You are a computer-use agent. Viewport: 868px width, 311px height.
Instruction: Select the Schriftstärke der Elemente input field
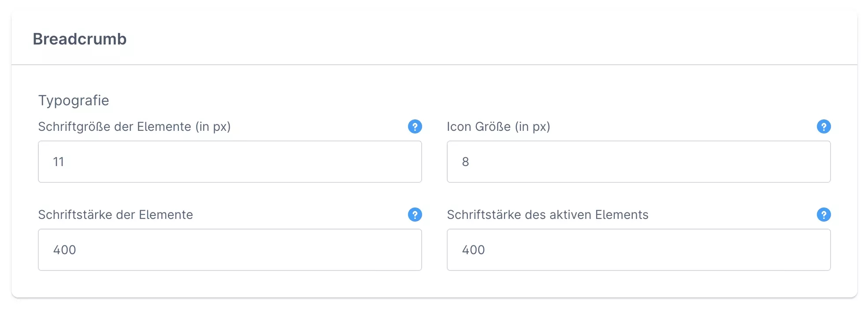(230, 250)
